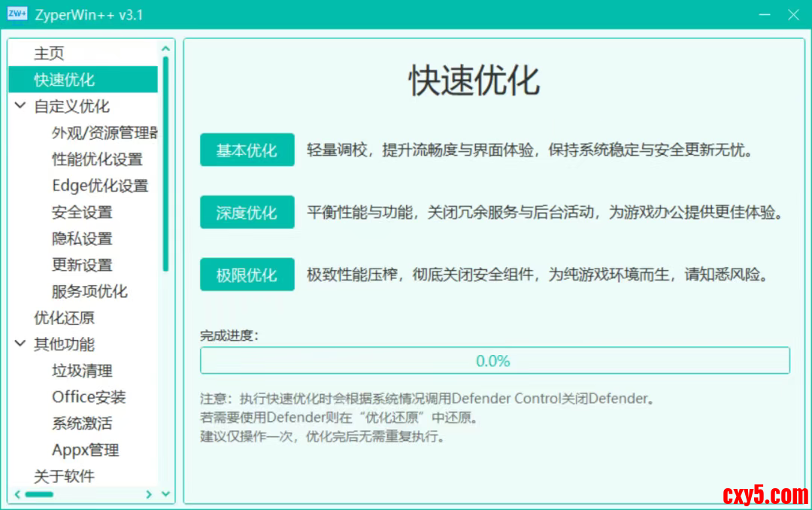This screenshot has width=812, height=510.
Task: Click the 0.0% progress bar
Action: pyautogui.click(x=494, y=361)
